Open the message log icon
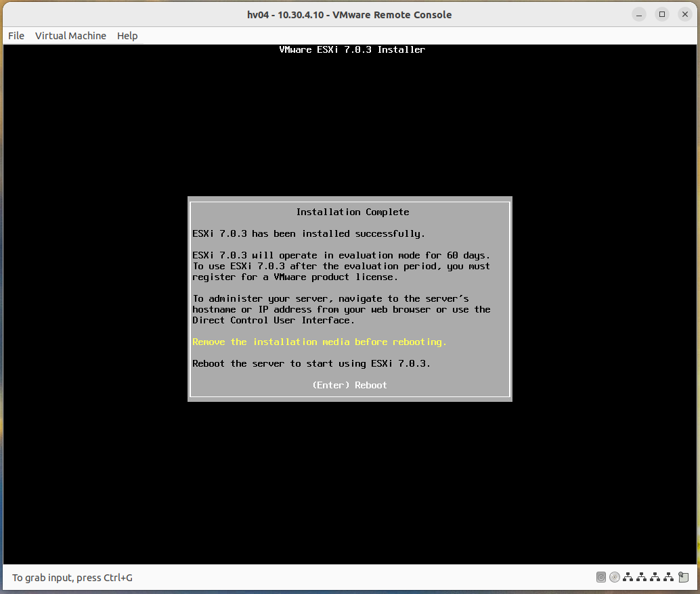 [x=684, y=577]
